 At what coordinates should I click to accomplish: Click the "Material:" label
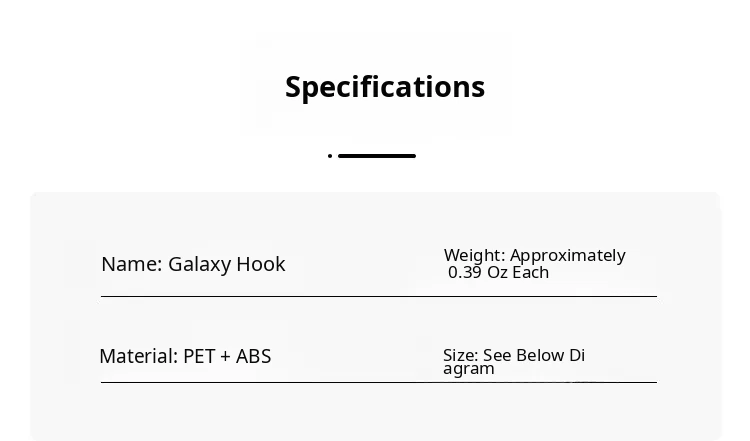(x=138, y=356)
